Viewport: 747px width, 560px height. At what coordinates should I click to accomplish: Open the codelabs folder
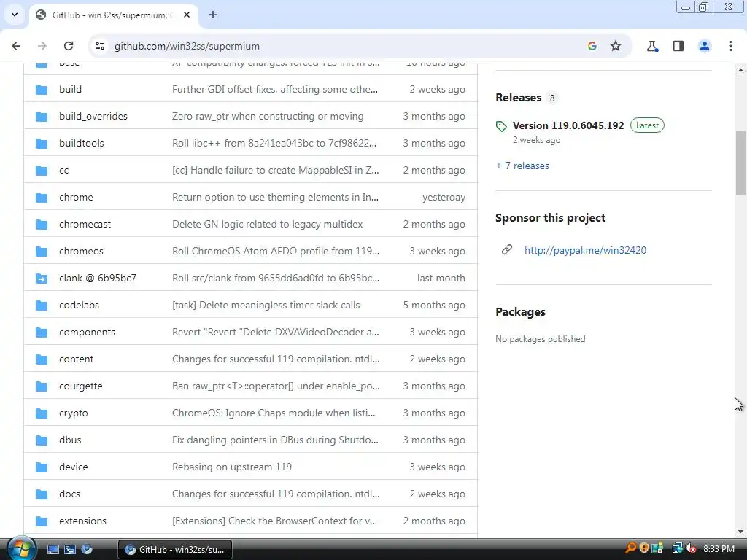pos(79,306)
